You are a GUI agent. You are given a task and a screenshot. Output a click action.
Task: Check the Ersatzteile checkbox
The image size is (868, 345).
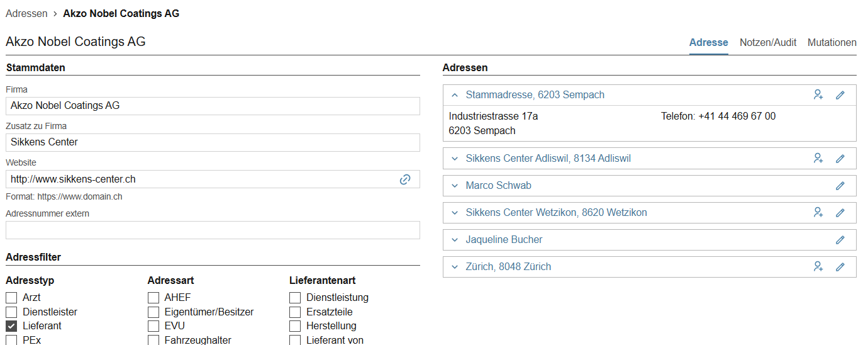295,312
